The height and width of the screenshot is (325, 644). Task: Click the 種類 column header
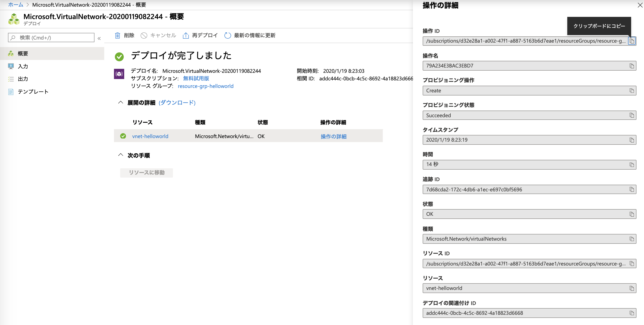pos(200,122)
